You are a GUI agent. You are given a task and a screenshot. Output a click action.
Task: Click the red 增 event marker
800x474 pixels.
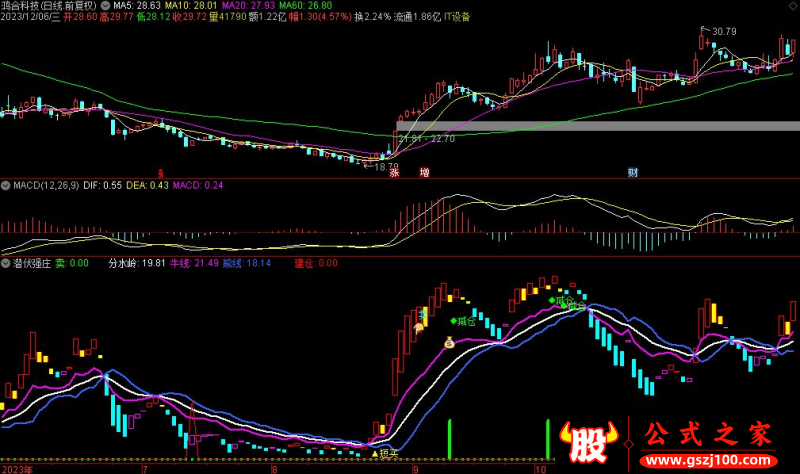pyautogui.click(x=424, y=172)
